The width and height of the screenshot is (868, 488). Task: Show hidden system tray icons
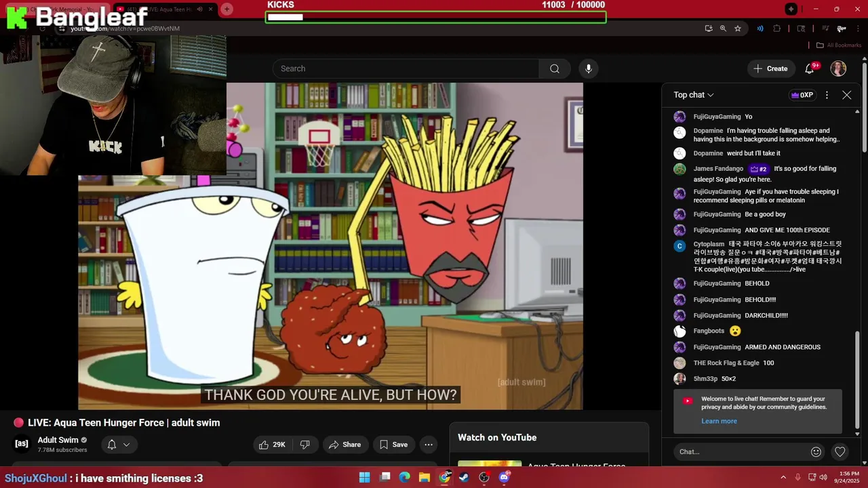point(783,477)
